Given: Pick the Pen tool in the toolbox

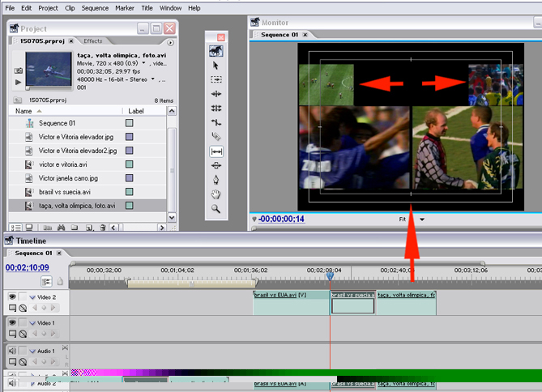Looking at the screenshot, I should click(216, 179).
